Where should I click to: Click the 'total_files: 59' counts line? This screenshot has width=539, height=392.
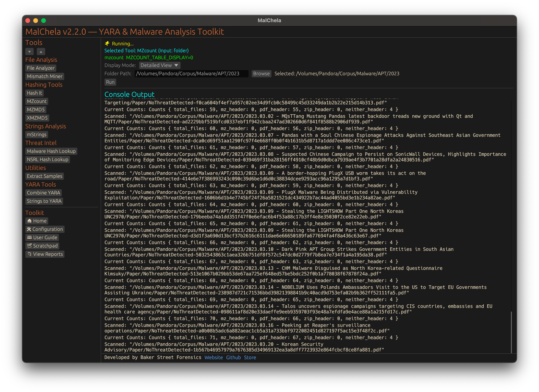pos(251,109)
